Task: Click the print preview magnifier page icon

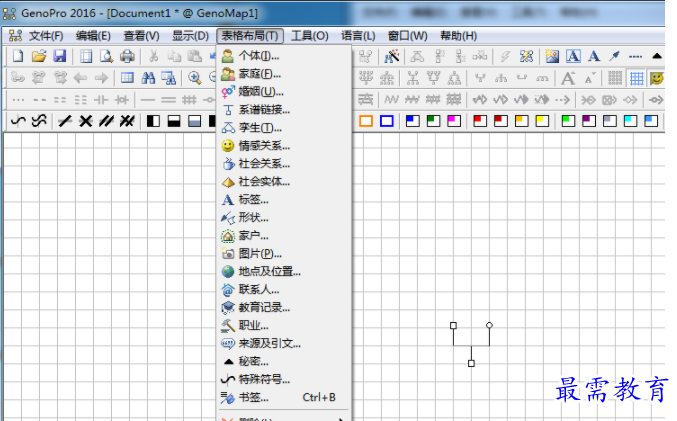Action: (106, 56)
